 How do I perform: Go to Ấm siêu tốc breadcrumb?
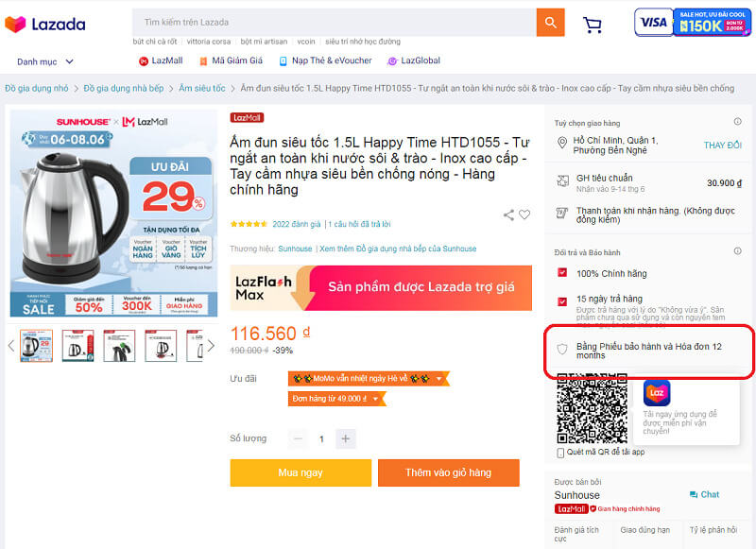202,88
